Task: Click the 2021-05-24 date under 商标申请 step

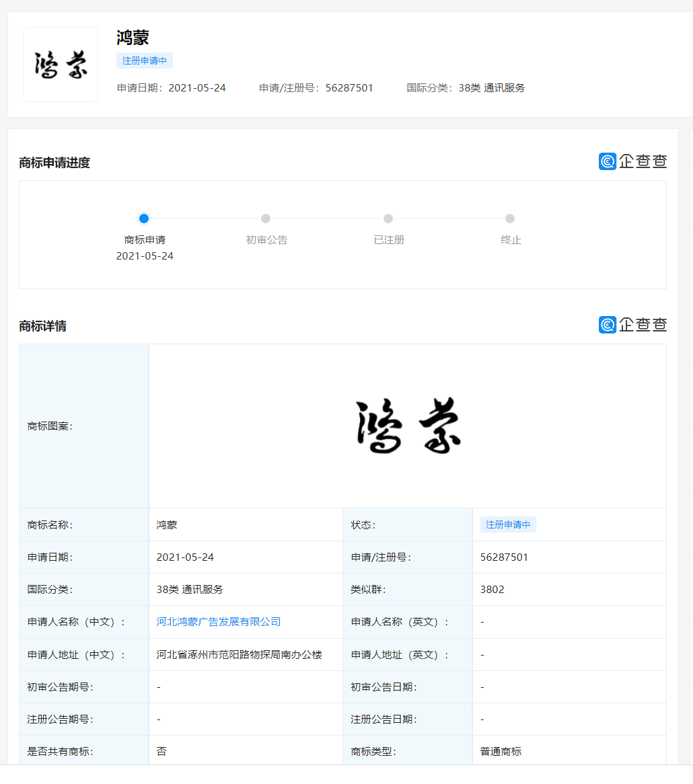Action: pyautogui.click(x=145, y=256)
